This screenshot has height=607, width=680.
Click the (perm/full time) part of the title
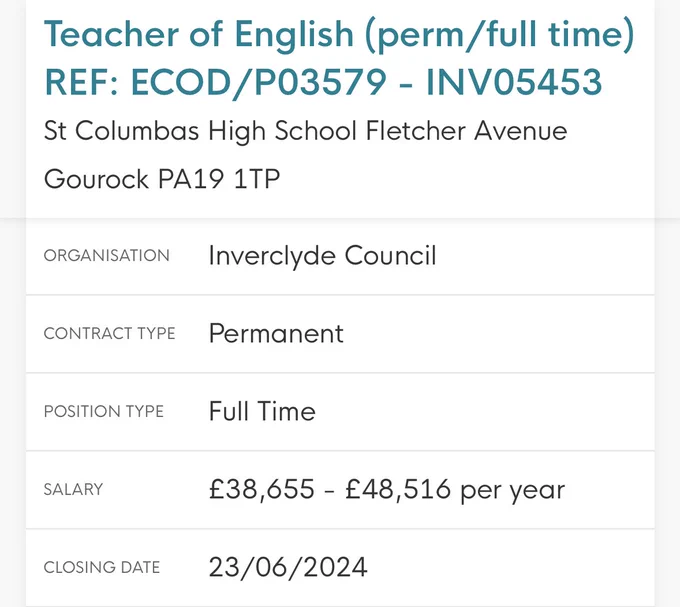pyautogui.click(x=500, y=36)
